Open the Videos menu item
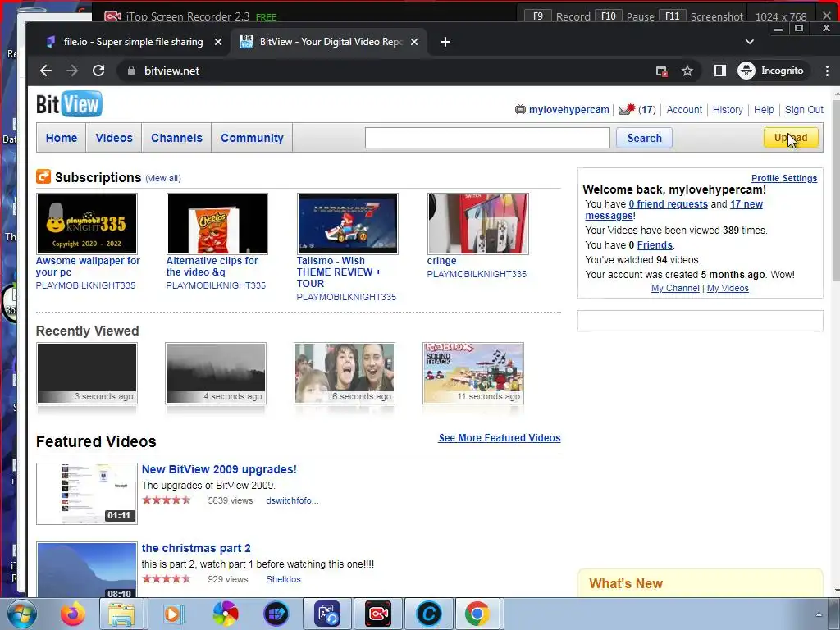This screenshot has height=630, width=840. [114, 138]
